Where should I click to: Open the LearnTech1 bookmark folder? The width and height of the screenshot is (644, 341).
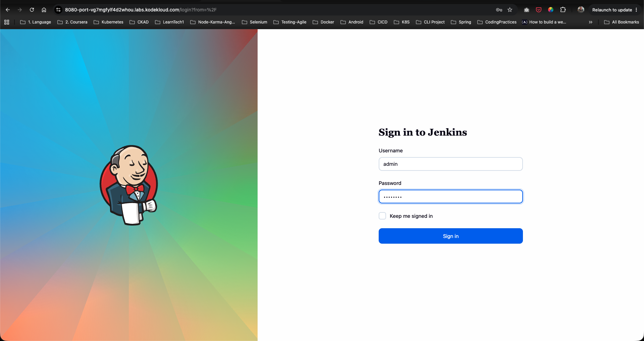pyautogui.click(x=169, y=22)
